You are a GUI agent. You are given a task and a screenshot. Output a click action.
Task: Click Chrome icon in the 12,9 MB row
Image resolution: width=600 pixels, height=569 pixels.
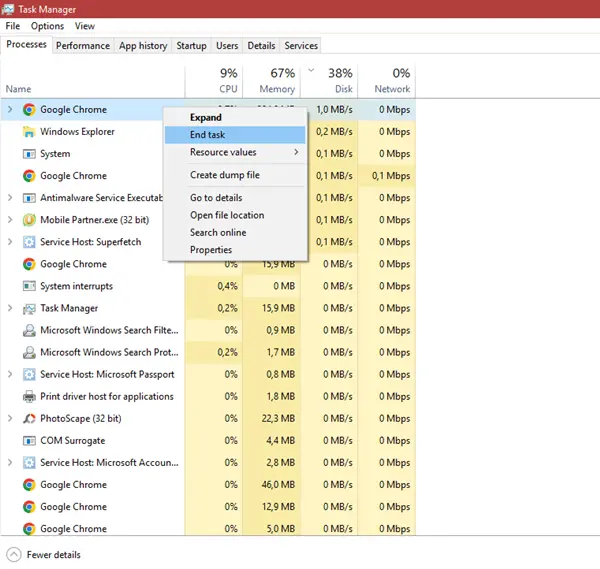29,507
